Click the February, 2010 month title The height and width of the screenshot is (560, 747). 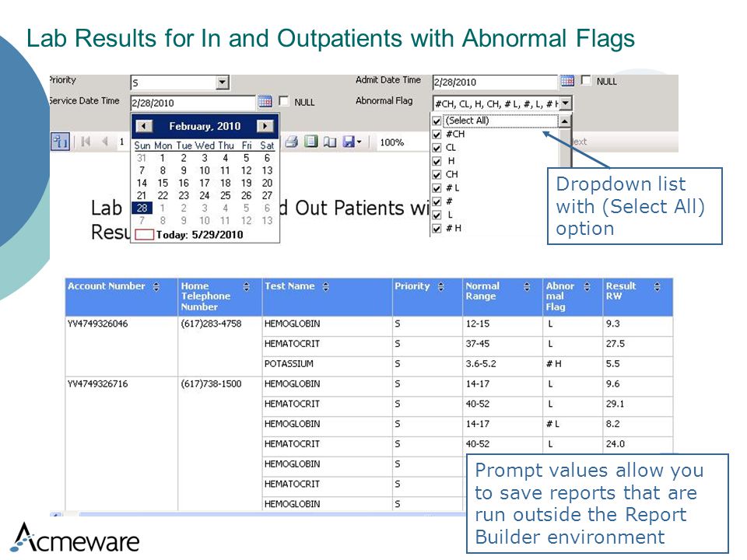tap(205, 126)
